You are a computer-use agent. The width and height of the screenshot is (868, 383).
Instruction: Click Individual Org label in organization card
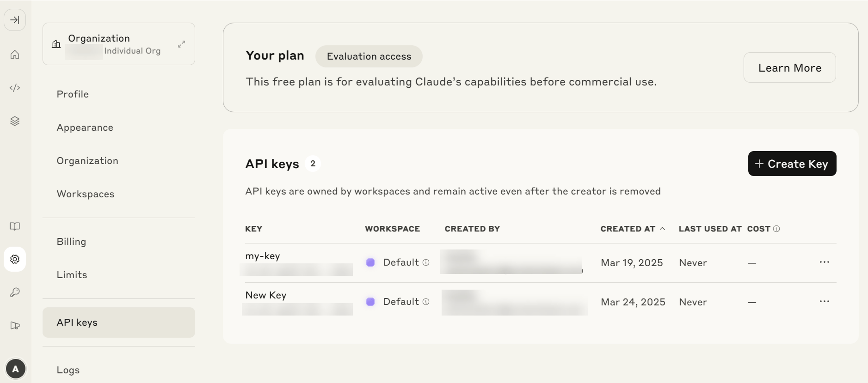pyautogui.click(x=132, y=51)
